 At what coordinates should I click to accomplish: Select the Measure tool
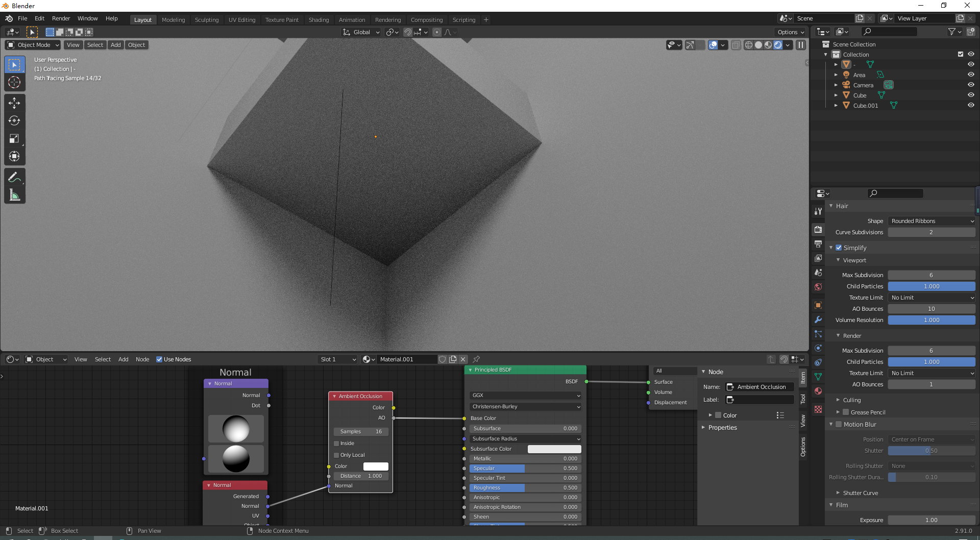pos(14,195)
